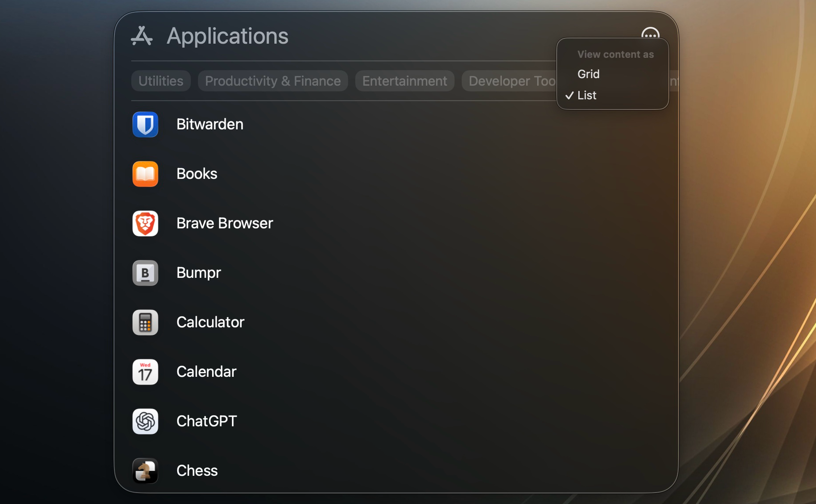The image size is (816, 504).
Task: Click the Chess knight icon
Action: tap(145, 470)
